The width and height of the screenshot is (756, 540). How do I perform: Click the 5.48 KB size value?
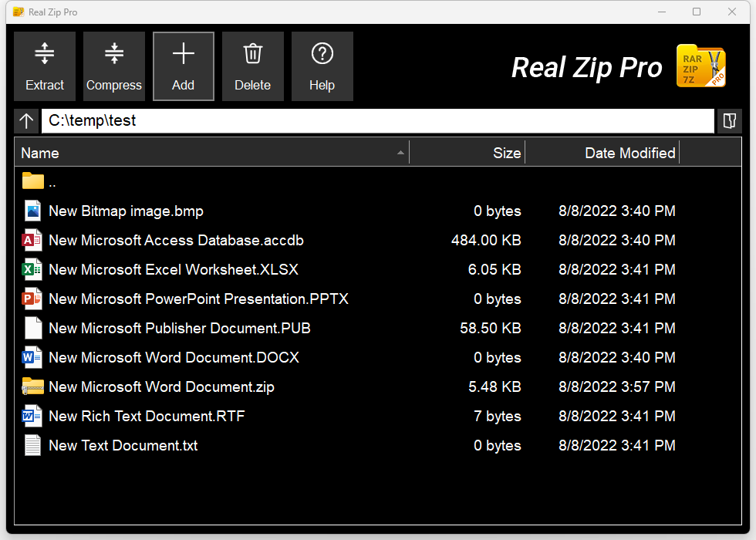[x=494, y=386]
